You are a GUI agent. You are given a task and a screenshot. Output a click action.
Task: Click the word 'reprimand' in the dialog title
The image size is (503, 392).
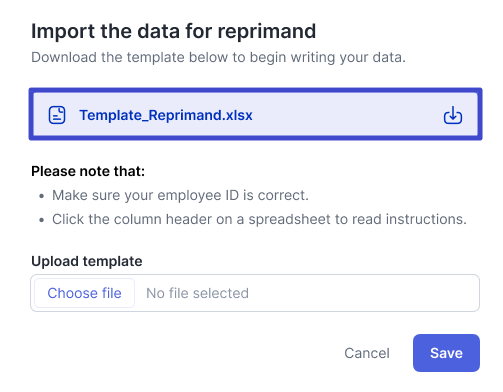pyautogui.click(x=267, y=31)
